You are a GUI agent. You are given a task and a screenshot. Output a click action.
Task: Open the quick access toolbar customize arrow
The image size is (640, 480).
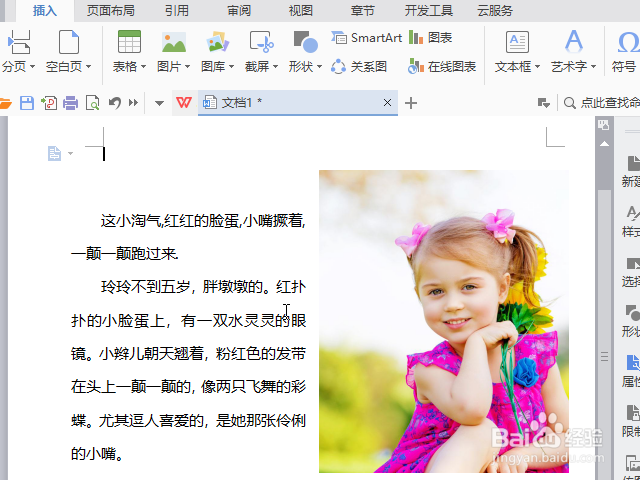pos(159,103)
